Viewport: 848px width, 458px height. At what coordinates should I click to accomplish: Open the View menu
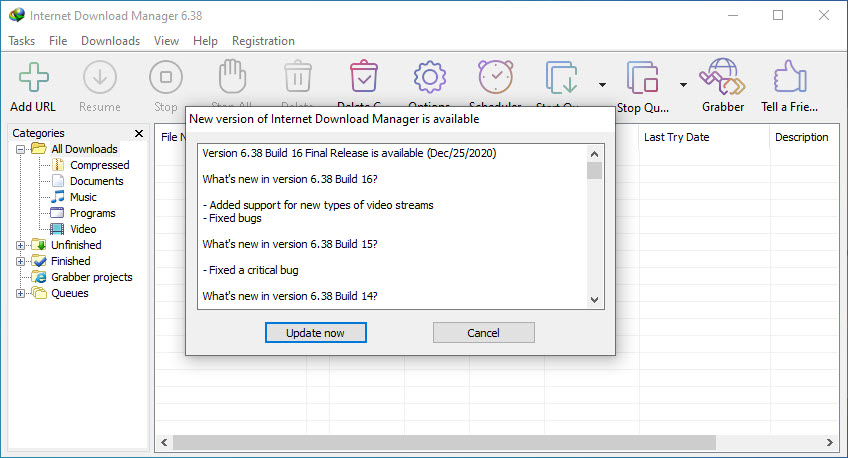166,41
